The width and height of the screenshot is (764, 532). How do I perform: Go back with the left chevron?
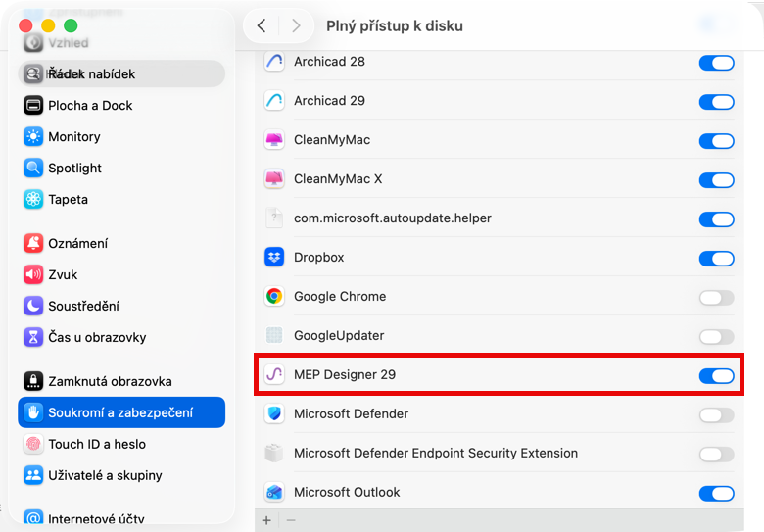(x=261, y=26)
